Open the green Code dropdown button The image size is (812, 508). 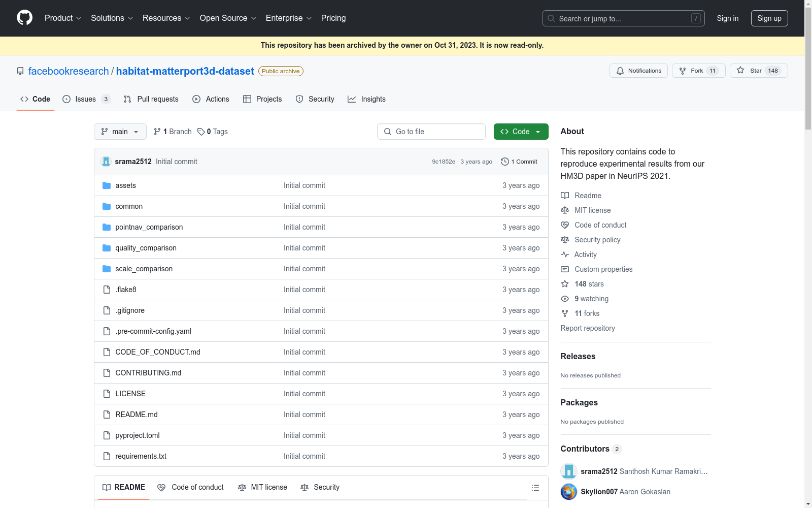pyautogui.click(x=521, y=132)
